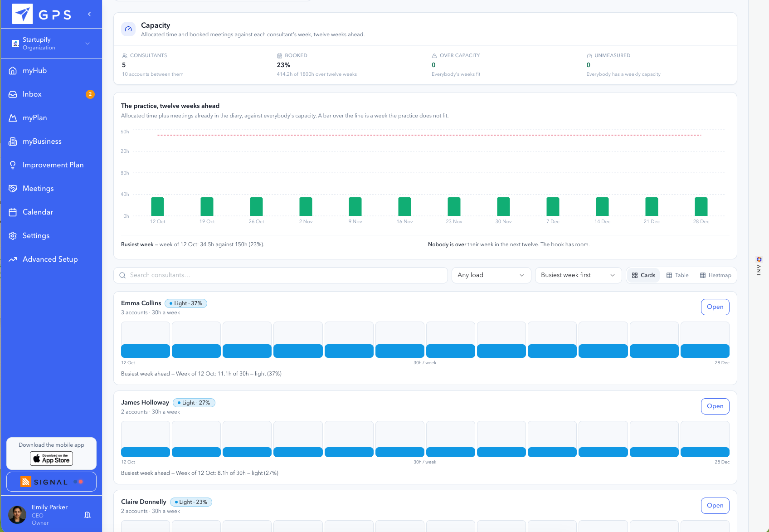Click the vertical INV side tab
769x532 pixels.
(759, 266)
